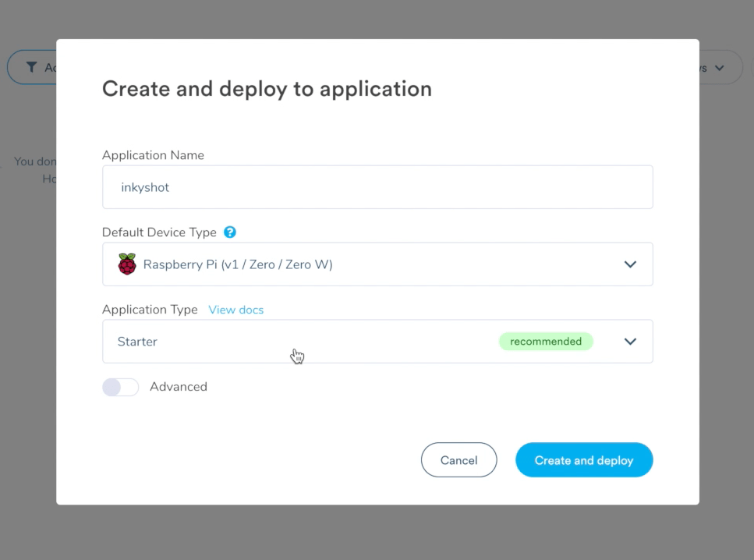Click the question mark bubble next to device type
Viewport: 754px width, 560px height.
click(x=229, y=232)
